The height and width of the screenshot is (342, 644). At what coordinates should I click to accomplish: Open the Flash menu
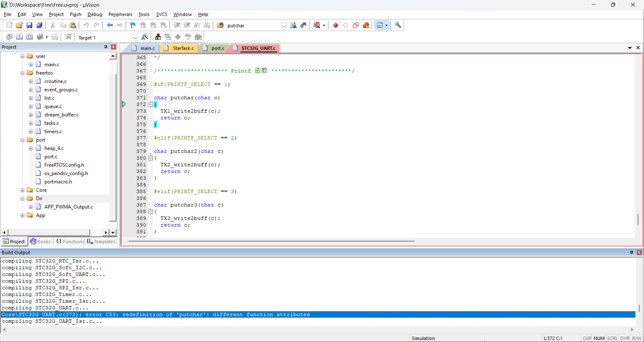75,14
